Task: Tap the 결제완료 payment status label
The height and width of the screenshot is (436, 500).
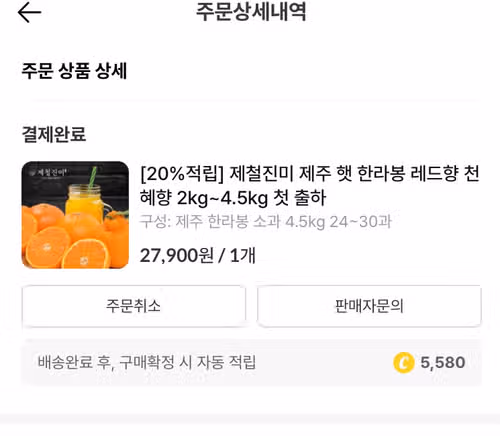Action: (54, 134)
